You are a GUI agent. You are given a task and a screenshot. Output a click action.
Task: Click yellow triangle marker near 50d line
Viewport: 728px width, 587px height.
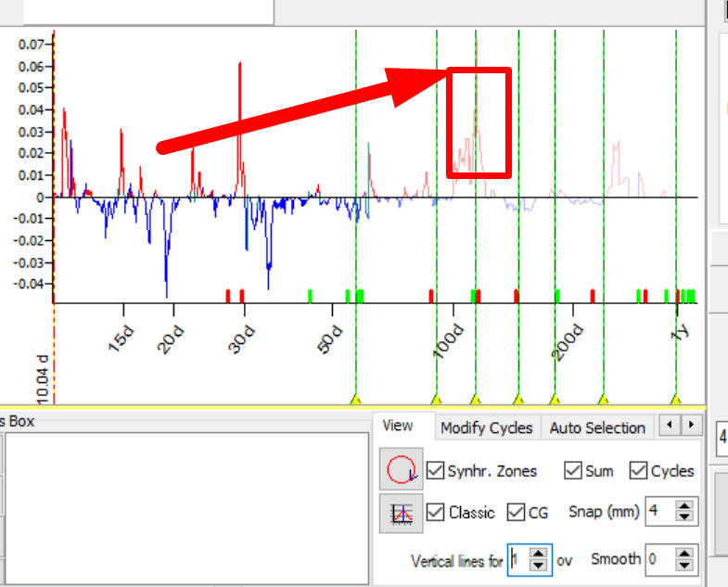[x=354, y=400]
